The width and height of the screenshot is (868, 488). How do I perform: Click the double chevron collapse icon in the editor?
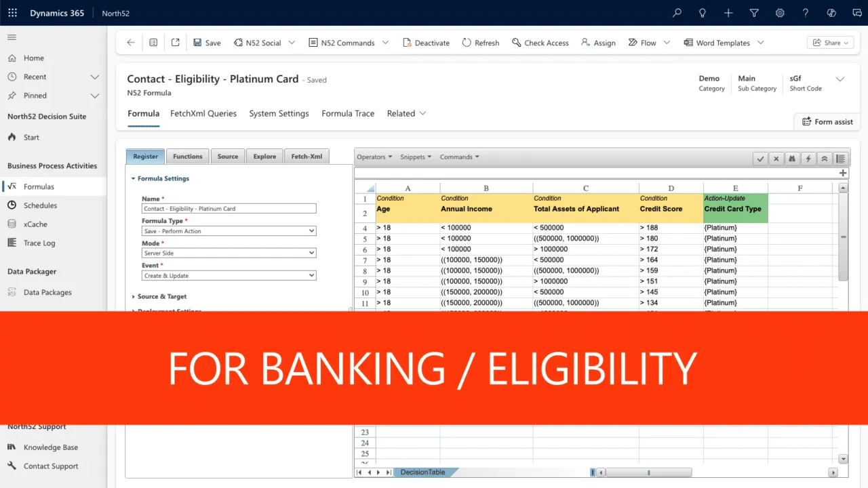point(824,158)
